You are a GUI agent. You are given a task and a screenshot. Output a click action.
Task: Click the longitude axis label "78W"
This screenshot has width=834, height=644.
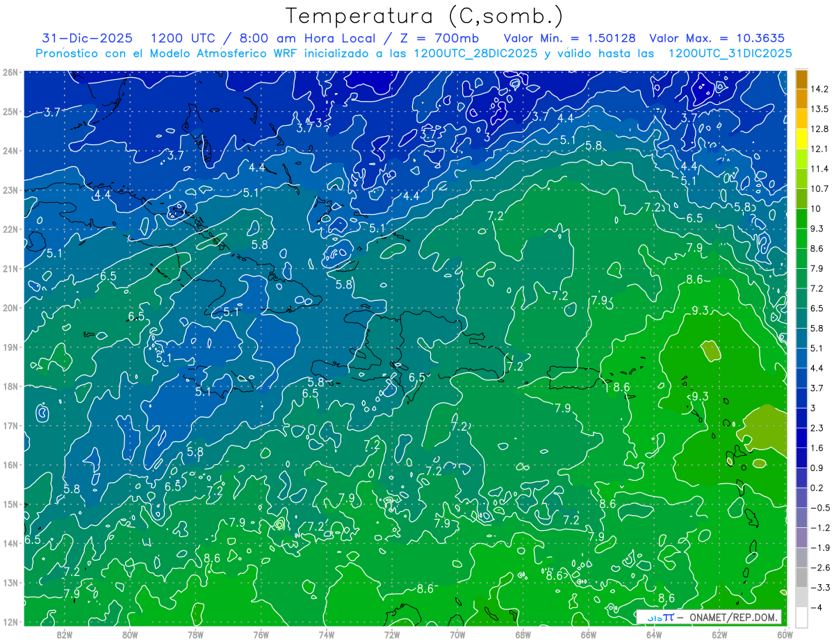[x=195, y=634]
